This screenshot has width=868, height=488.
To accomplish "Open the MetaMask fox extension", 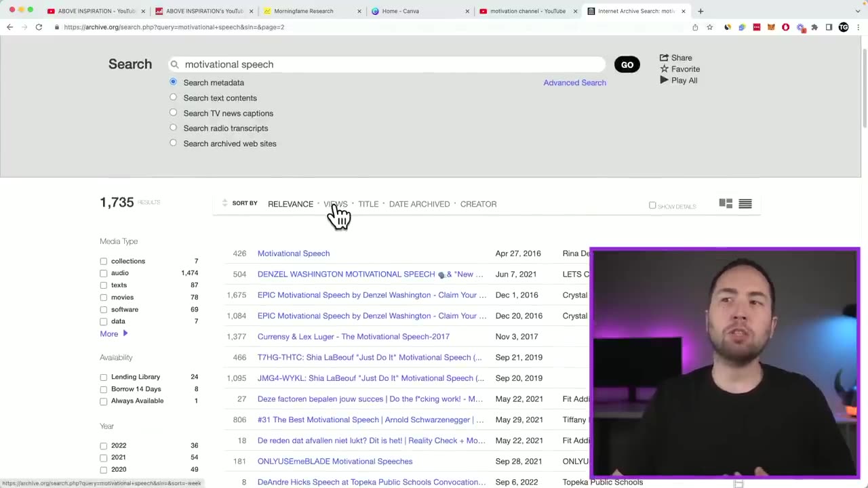I will [771, 27].
